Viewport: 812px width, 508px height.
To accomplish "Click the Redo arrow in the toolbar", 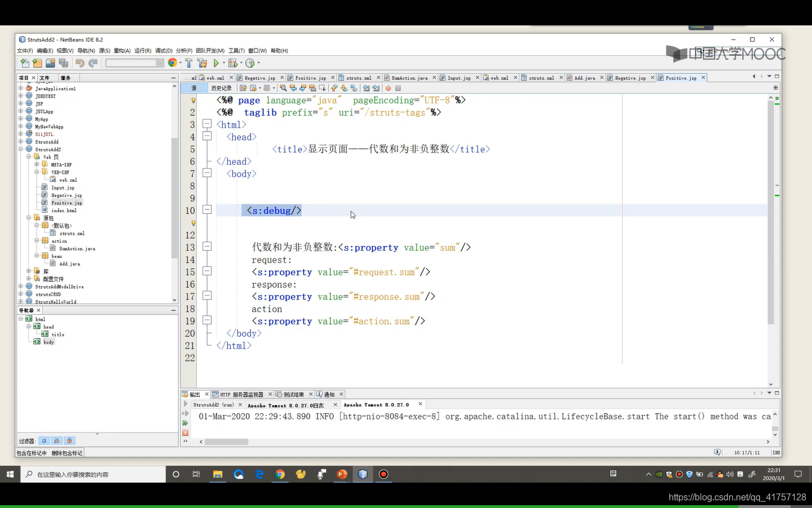I will click(x=93, y=63).
